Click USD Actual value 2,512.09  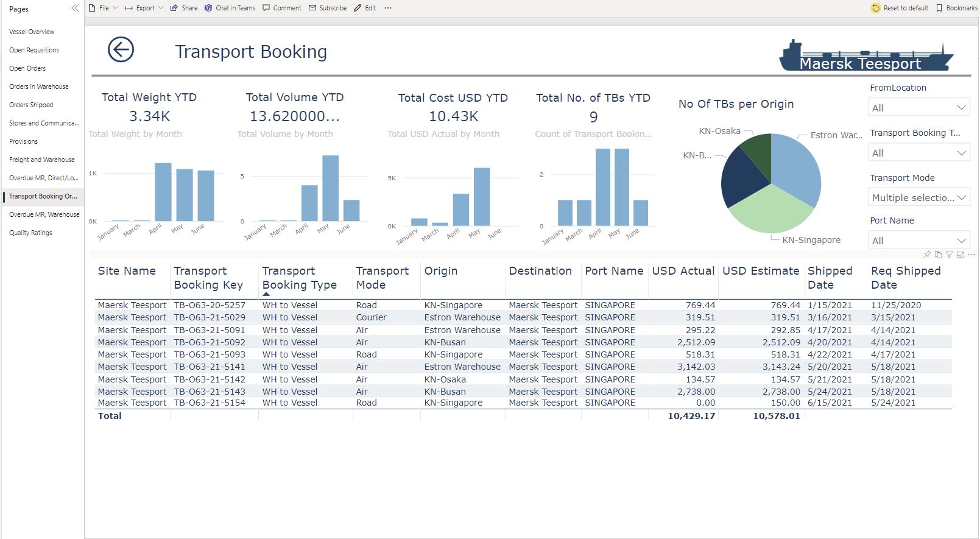[x=696, y=342]
